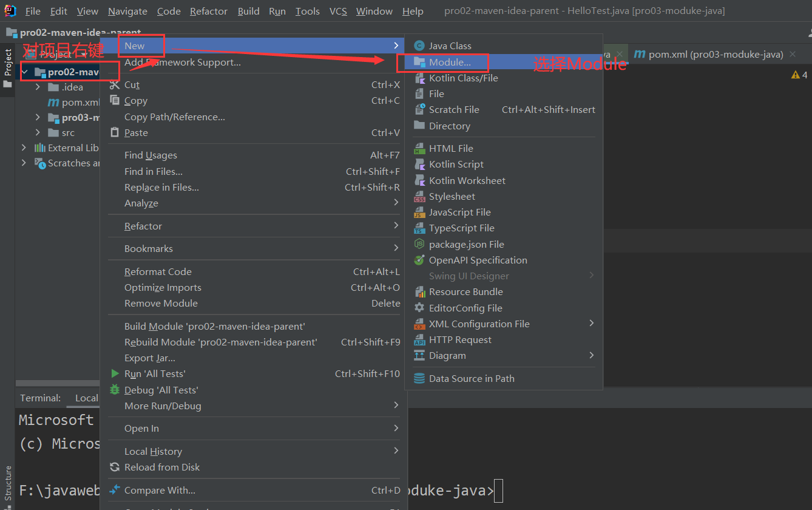Click the Data Source in Path icon
Image resolution: width=812 pixels, height=510 pixels.
[x=419, y=378]
